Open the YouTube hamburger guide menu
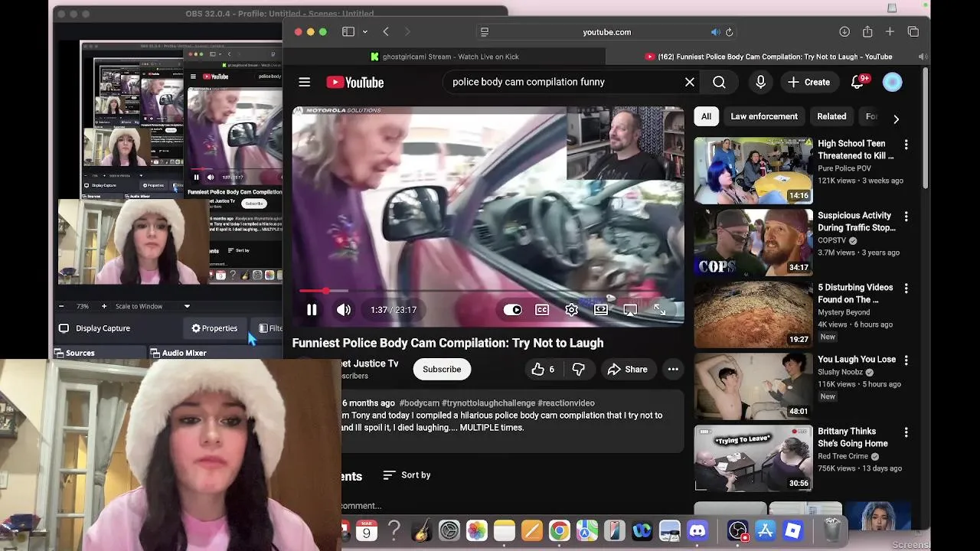 tap(305, 82)
